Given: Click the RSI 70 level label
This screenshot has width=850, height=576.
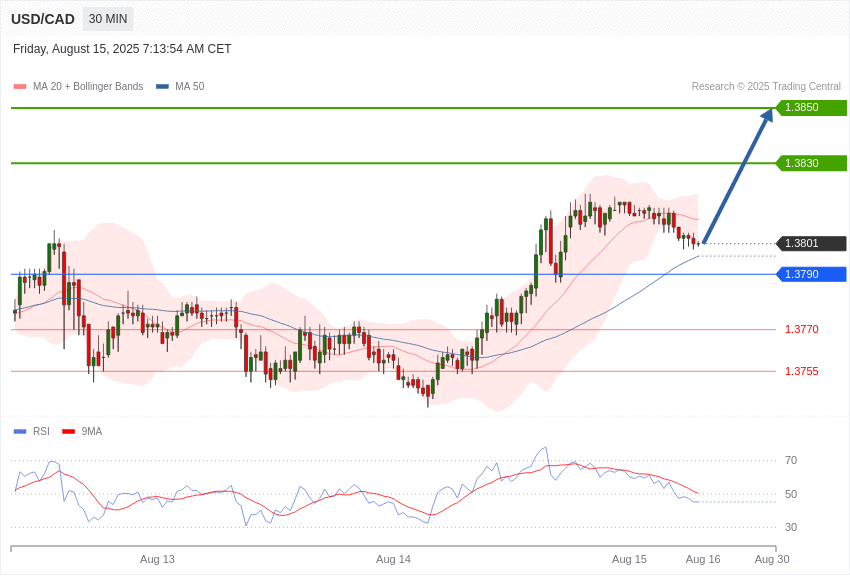Looking at the screenshot, I should click(791, 461).
